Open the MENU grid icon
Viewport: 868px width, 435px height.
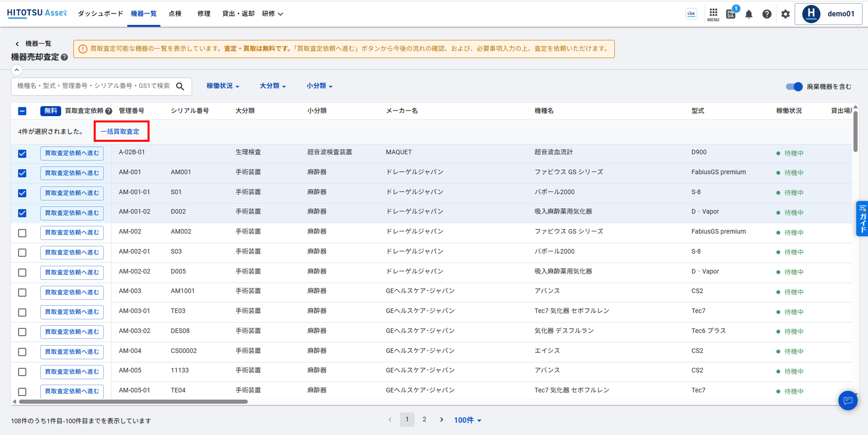tap(713, 15)
